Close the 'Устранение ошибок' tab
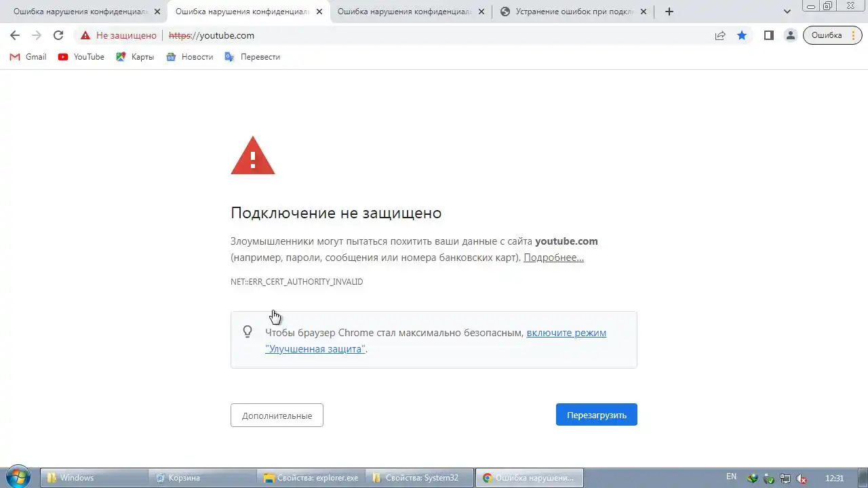Viewport: 868px width, 488px height. [644, 12]
